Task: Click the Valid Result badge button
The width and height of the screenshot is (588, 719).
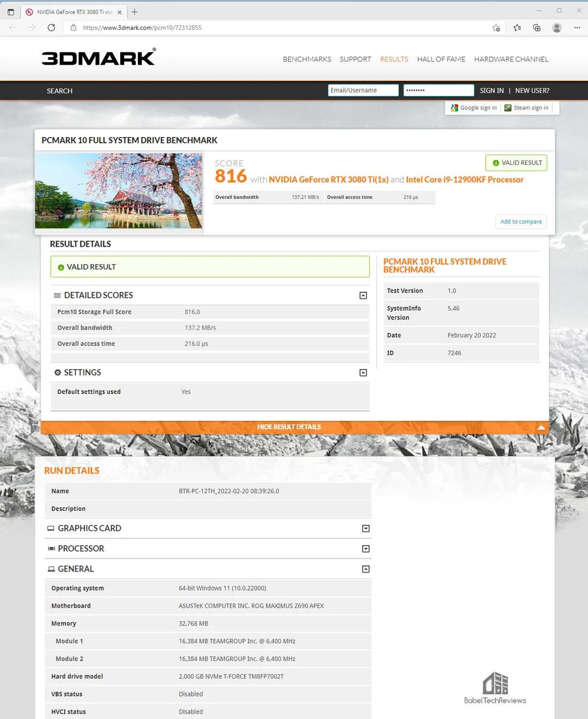Action: [x=516, y=163]
